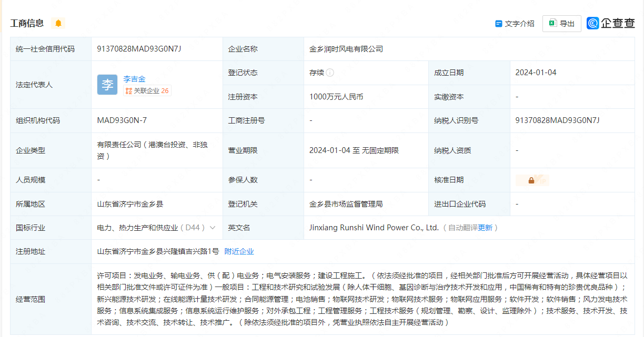Open 附近企业 nearby companies link

click(x=239, y=251)
